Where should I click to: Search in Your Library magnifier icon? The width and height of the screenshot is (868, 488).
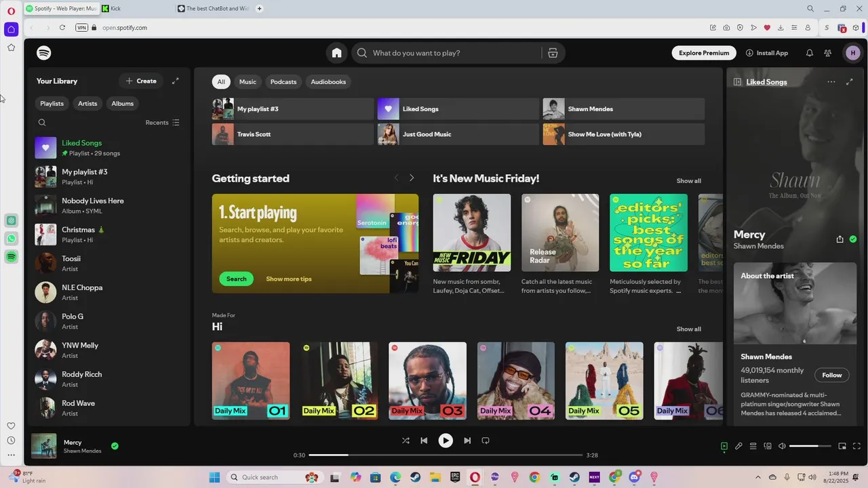pyautogui.click(x=42, y=123)
